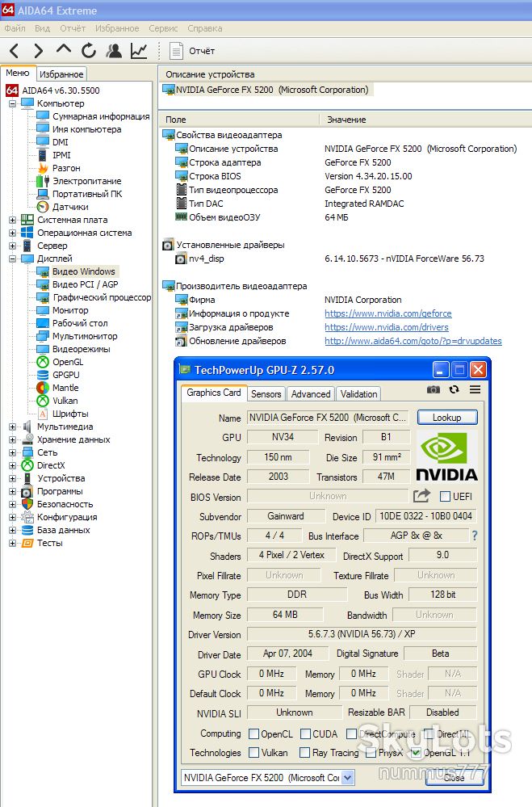Click the BIOS export share icon in GPU-Z
Viewport: 532px width, 807px height.
[421, 496]
